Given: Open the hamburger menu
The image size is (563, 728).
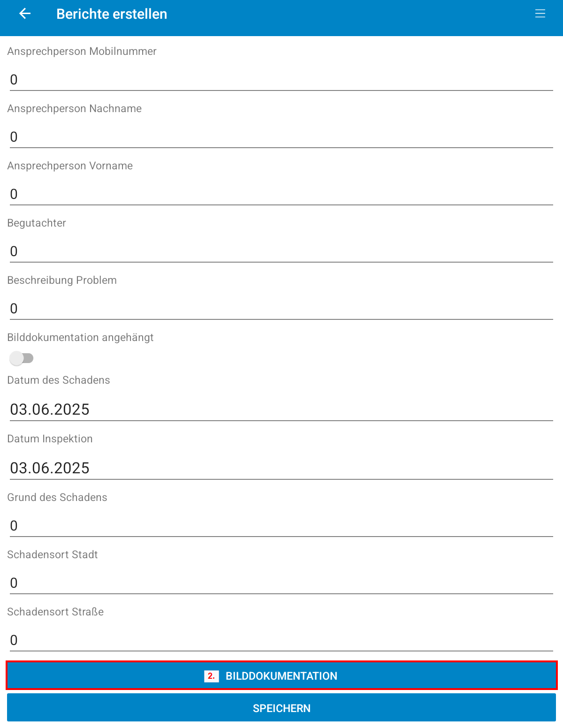Looking at the screenshot, I should pos(540,13).
